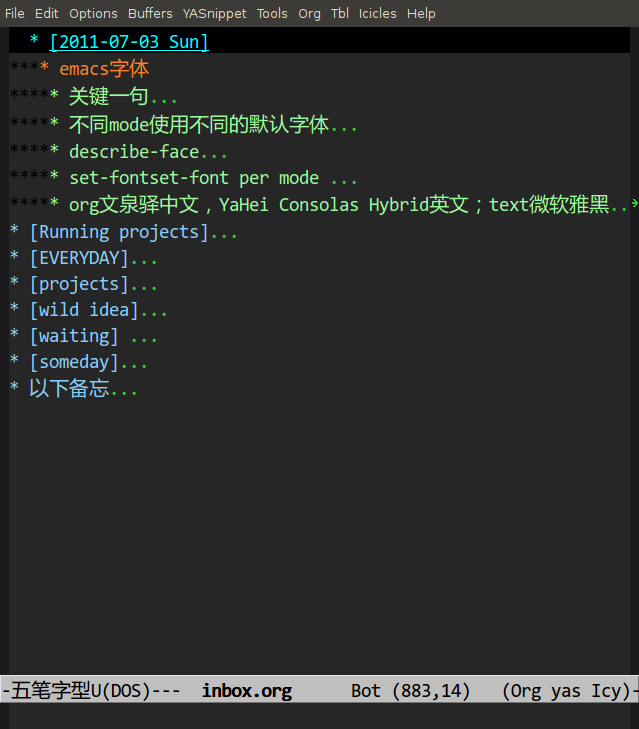This screenshot has height=729, width=639.
Task: Open the Tools menu
Action: pos(272,13)
